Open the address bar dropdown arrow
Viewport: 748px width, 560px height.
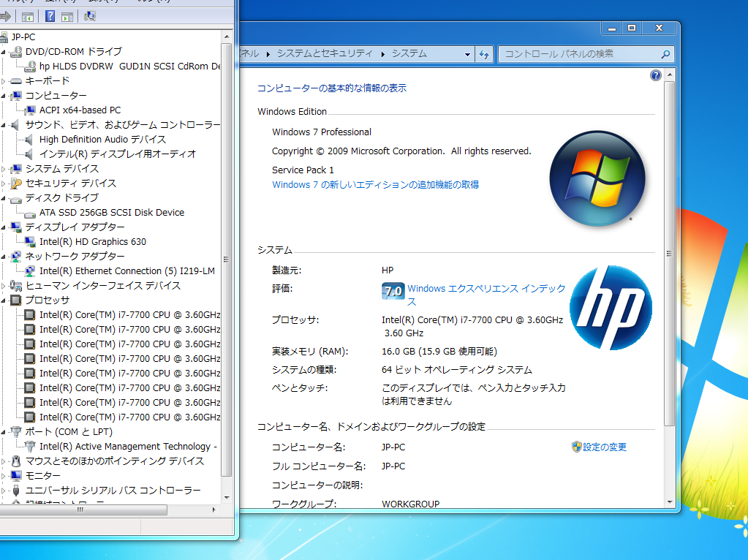pos(468,53)
